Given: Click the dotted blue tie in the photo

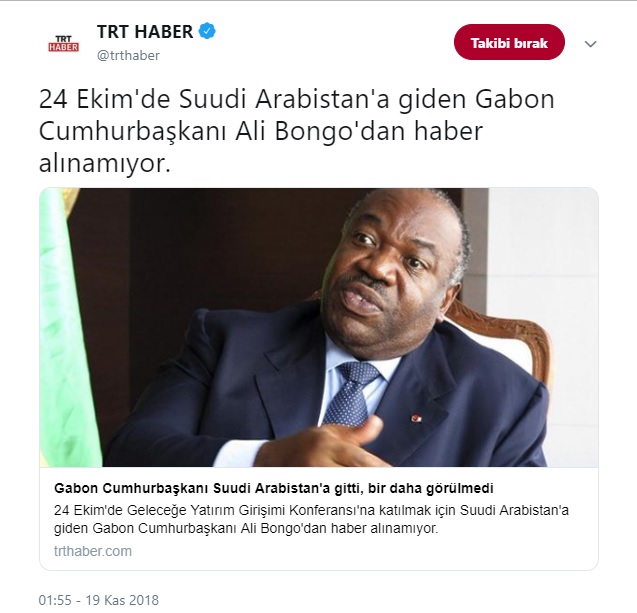Looking at the screenshot, I should [x=353, y=392].
